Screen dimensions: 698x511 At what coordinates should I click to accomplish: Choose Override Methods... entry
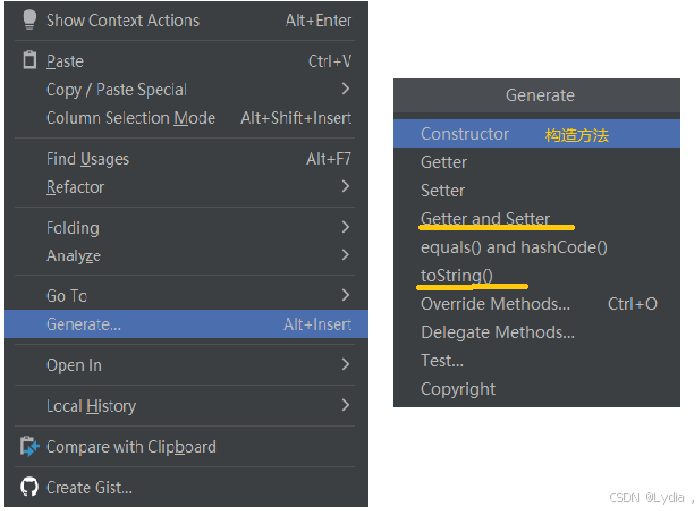[495, 304]
